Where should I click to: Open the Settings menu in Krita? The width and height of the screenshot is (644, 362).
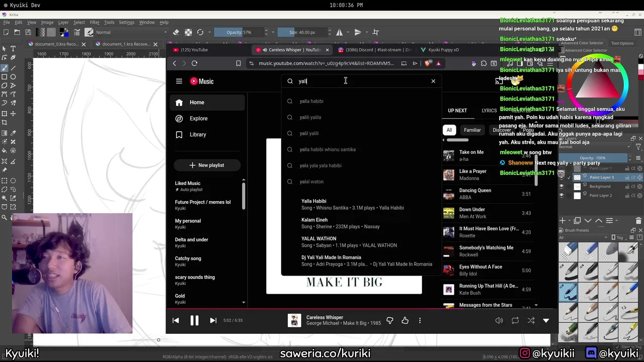tap(126, 22)
